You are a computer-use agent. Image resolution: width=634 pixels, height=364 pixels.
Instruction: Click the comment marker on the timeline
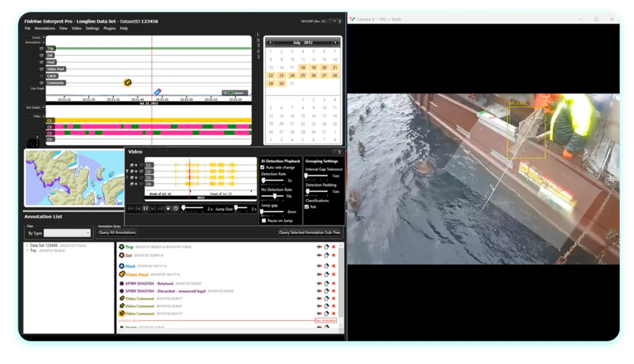point(128,82)
